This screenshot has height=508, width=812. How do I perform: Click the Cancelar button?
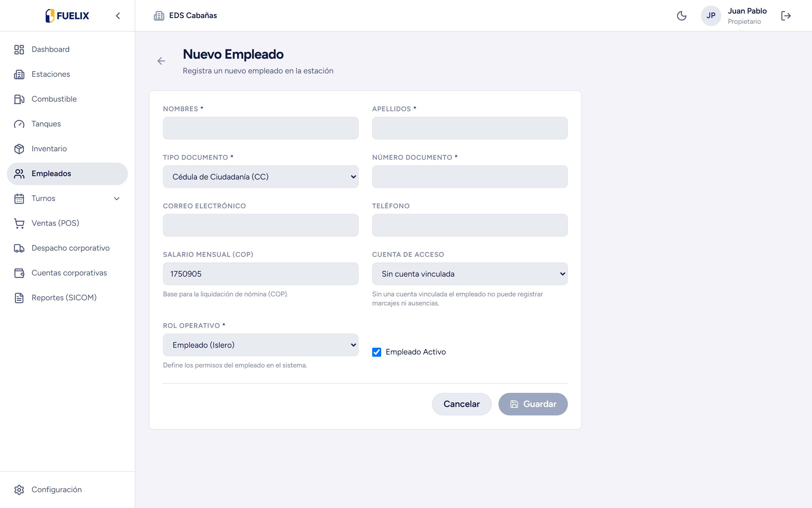461,404
